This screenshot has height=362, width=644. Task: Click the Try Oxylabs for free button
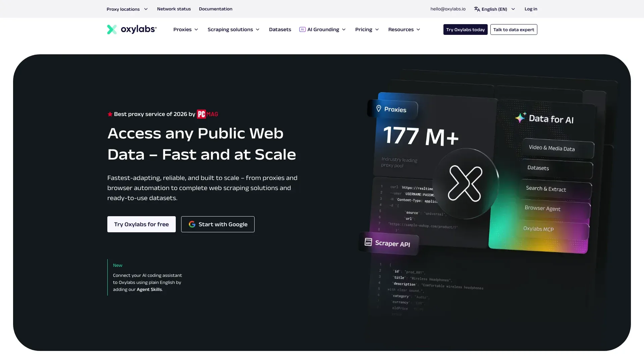[x=142, y=224]
